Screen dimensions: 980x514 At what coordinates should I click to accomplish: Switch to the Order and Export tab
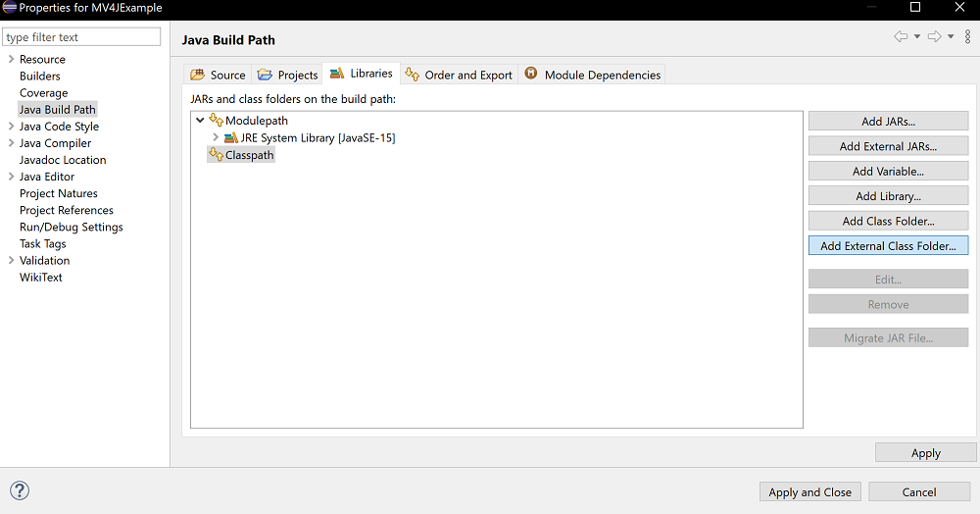[x=459, y=75]
